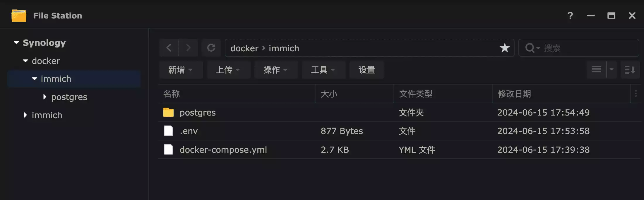
Task: Open the 上传 upload menu
Action: [x=228, y=70]
